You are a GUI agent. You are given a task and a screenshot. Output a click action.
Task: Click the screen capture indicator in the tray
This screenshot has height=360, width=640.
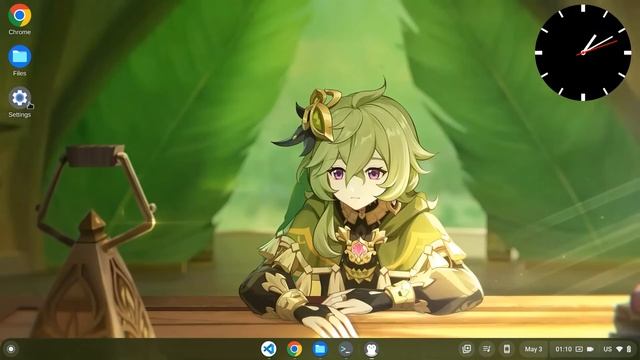pos(579,349)
